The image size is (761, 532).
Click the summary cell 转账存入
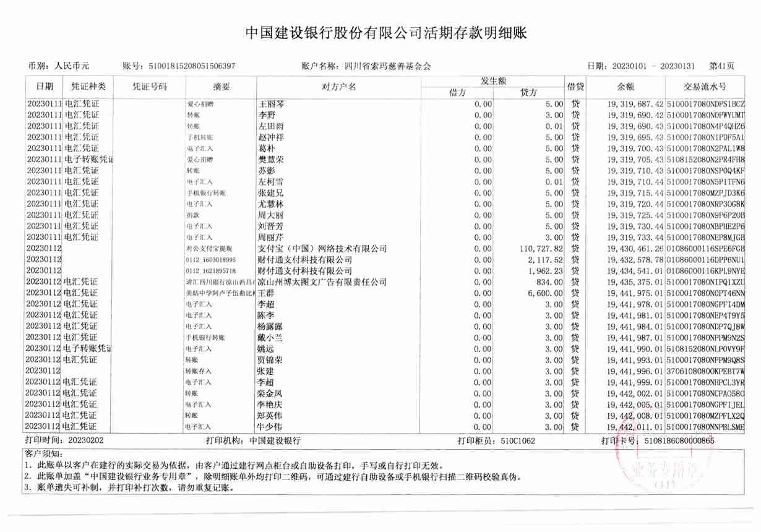(199, 371)
